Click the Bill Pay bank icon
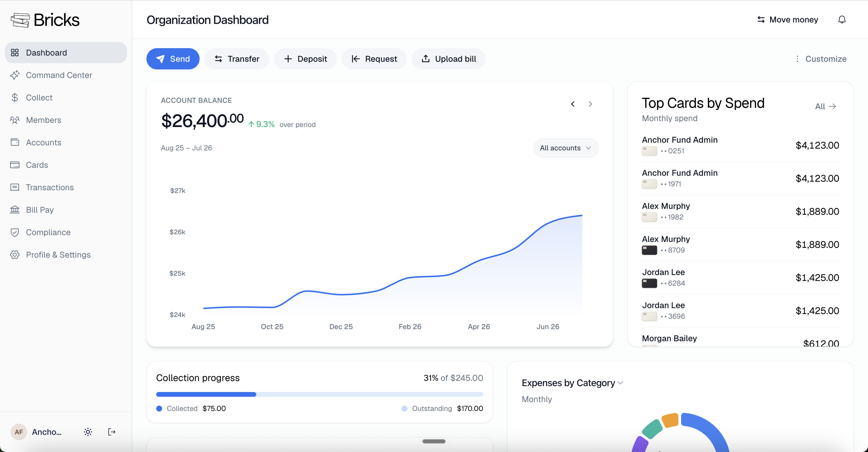This screenshot has width=868, height=452. point(14,210)
